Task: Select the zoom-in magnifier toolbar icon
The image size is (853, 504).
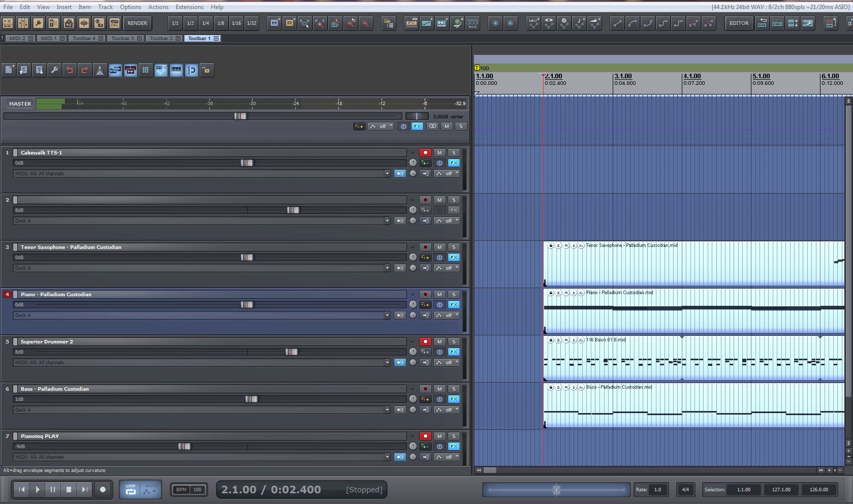Action: (320, 23)
